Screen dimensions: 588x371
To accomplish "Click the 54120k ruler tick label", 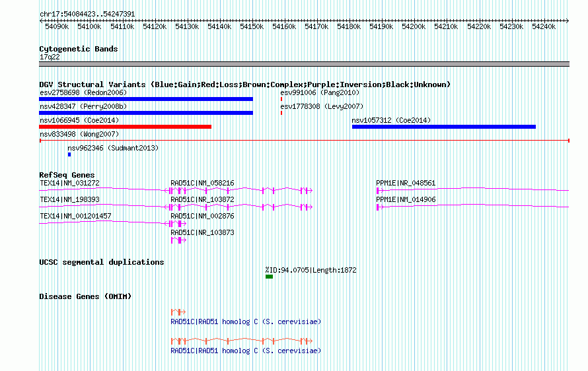I will click(x=155, y=26).
